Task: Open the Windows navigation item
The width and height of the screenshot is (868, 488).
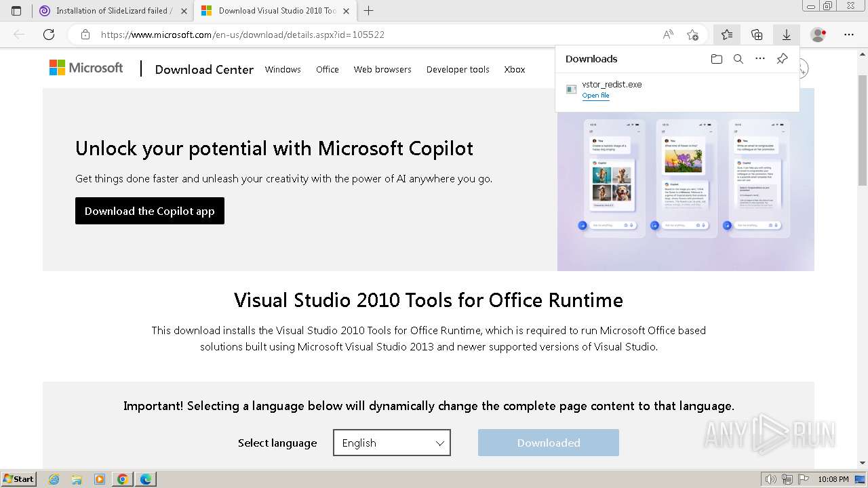Action: click(x=283, y=69)
